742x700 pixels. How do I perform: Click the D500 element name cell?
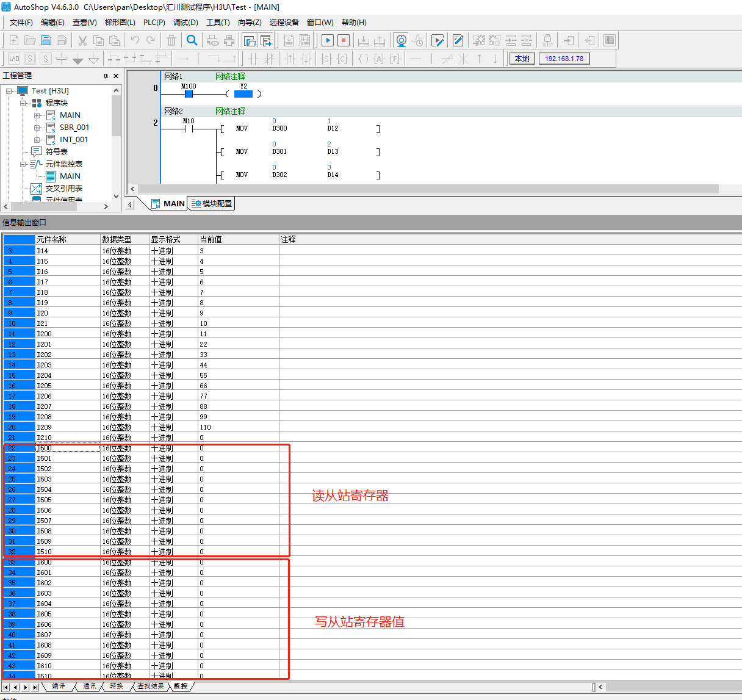[x=68, y=448]
